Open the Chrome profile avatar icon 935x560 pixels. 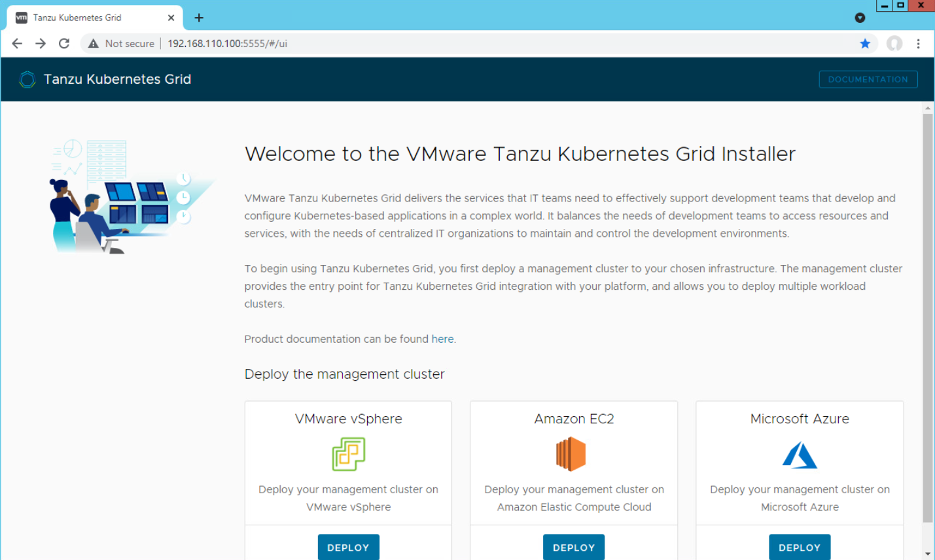click(x=894, y=44)
